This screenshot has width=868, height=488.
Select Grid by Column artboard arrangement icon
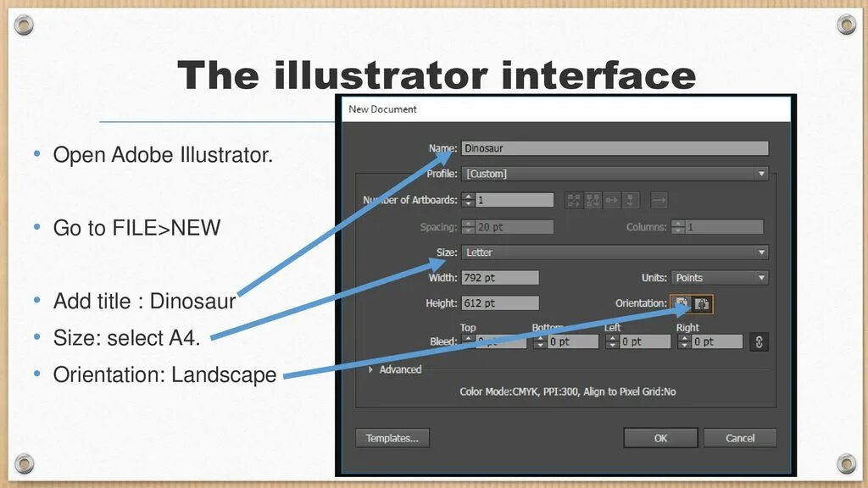pos(593,200)
